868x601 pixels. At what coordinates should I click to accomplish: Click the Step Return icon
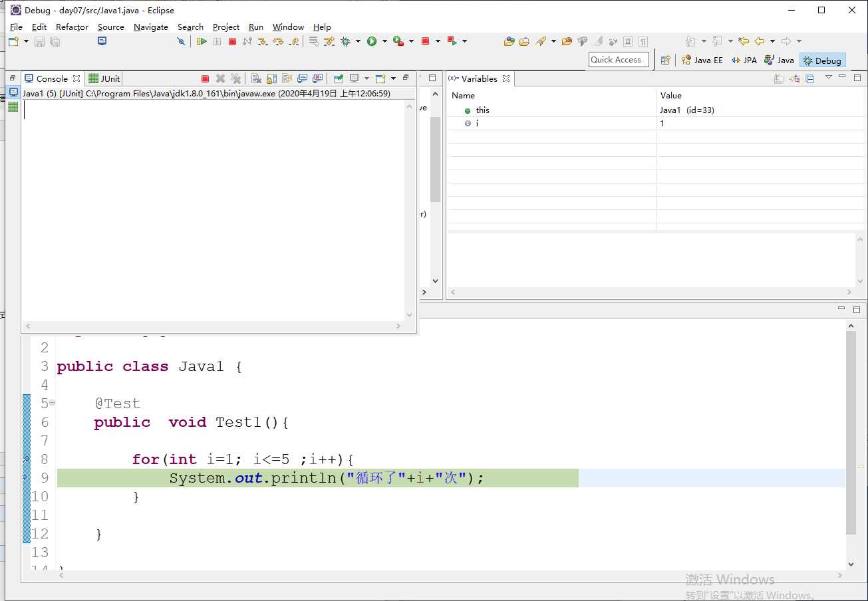point(293,41)
